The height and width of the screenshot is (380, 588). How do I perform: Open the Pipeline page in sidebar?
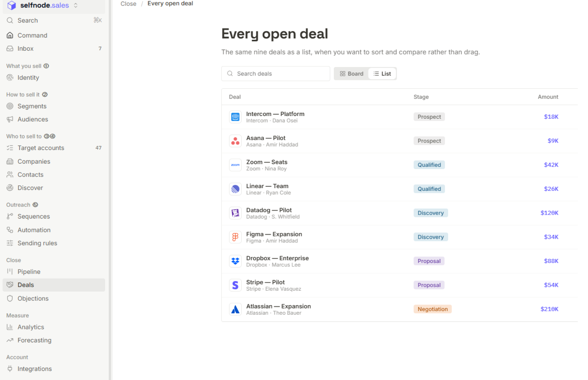tap(54, 271)
